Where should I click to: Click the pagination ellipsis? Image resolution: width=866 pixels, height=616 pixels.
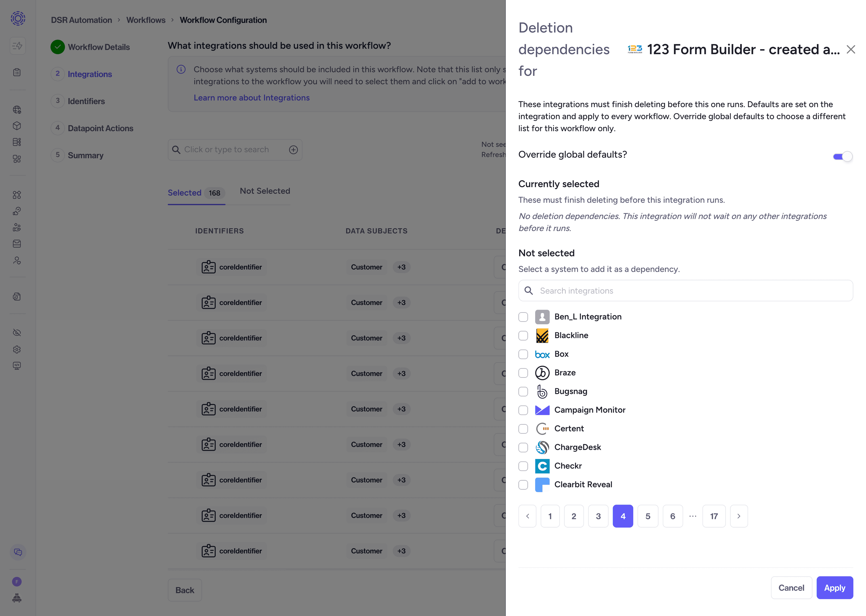(693, 516)
